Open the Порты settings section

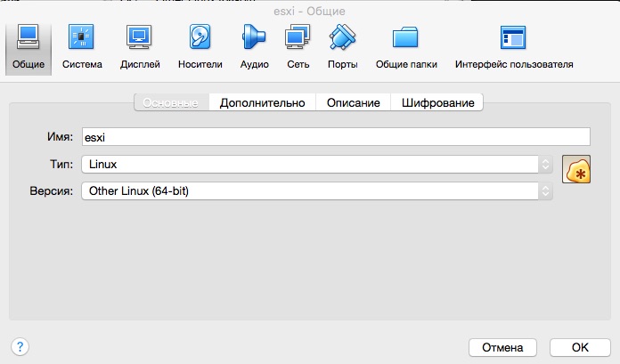(342, 46)
